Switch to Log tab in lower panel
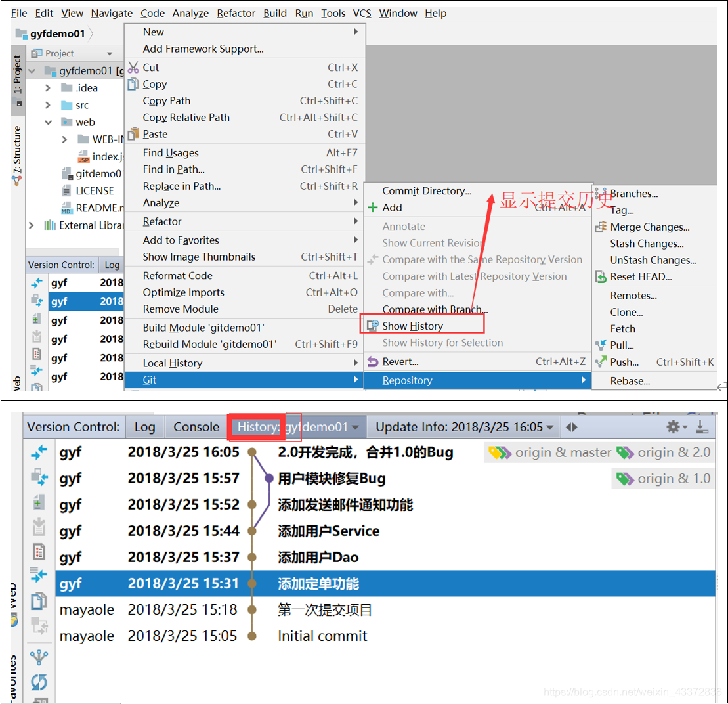This screenshot has height=704, width=728. (145, 427)
